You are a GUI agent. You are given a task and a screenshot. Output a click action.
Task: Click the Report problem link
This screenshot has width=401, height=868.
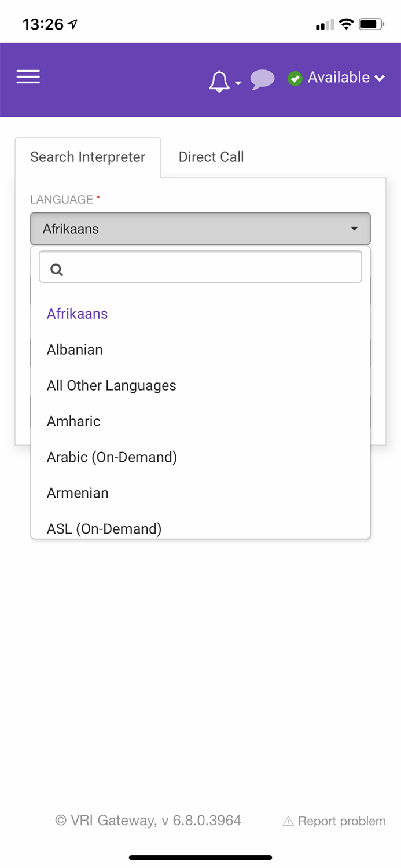coord(341,821)
